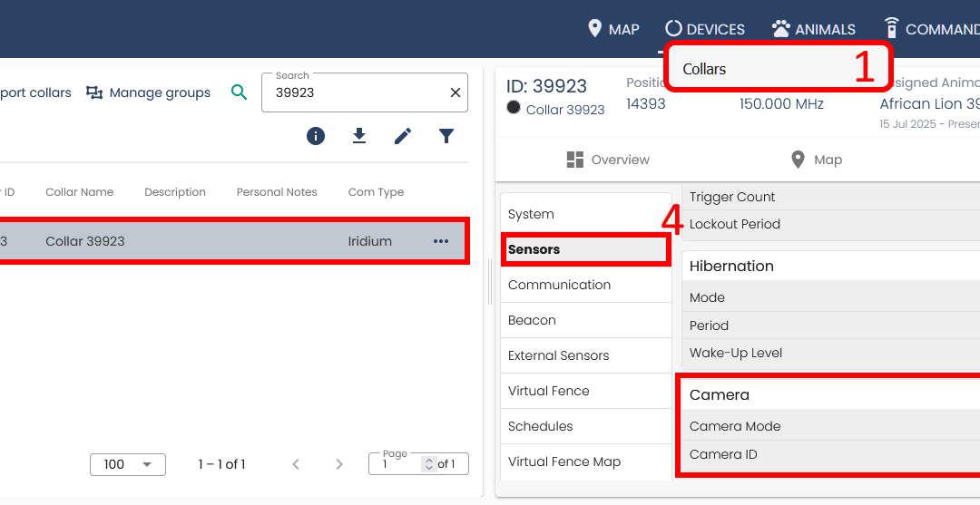Click the pencil edit icon
This screenshot has width=980, height=505.
[403, 136]
